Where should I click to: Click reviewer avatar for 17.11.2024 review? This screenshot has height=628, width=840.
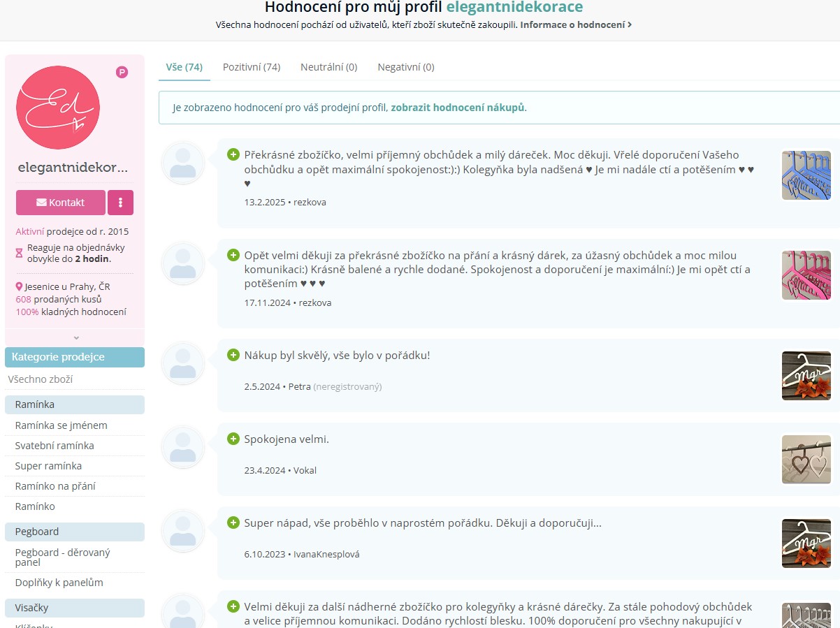coord(183,264)
